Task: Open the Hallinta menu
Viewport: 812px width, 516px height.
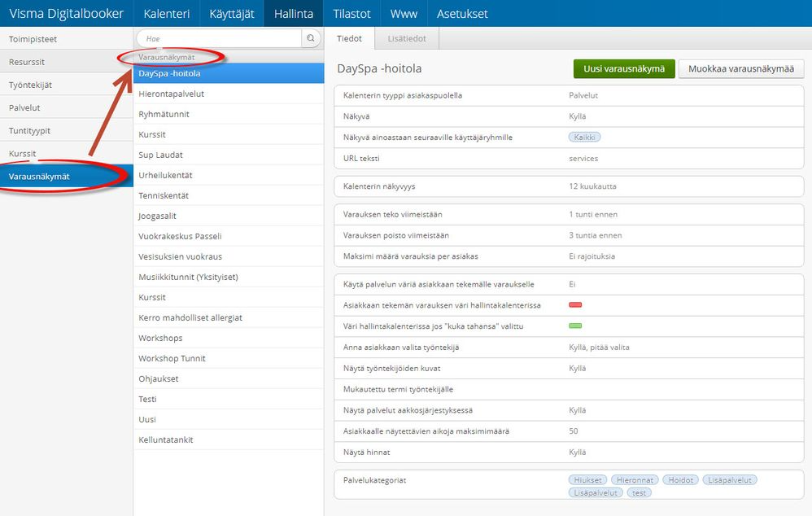Action: click(294, 14)
